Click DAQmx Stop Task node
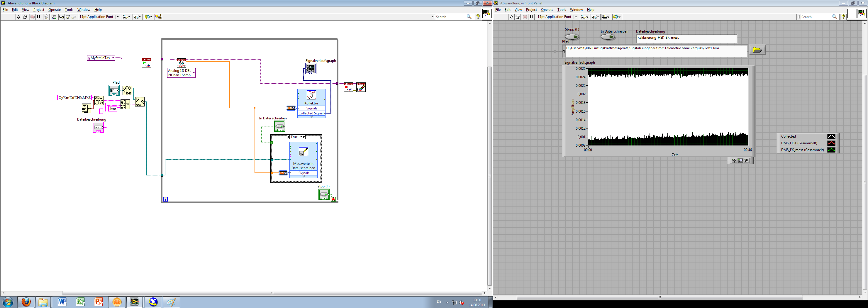Image resolution: width=868 pixels, height=308 pixels. tap(349, 87)
